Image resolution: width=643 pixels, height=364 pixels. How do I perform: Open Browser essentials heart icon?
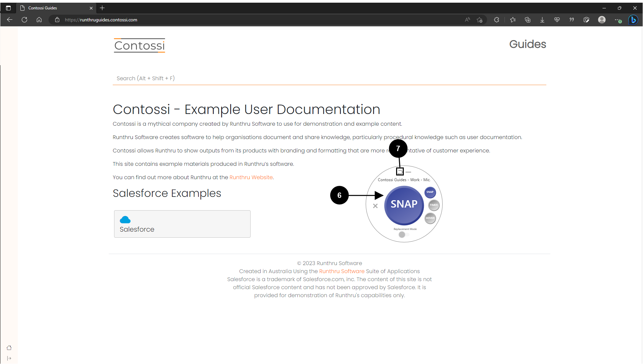click(557, 20)
